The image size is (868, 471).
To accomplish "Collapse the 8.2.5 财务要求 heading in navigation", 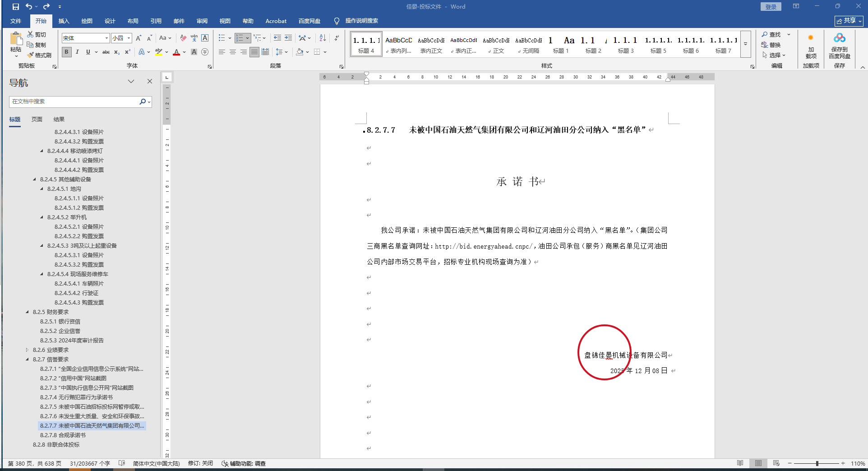I will click(x=27, y=312).
